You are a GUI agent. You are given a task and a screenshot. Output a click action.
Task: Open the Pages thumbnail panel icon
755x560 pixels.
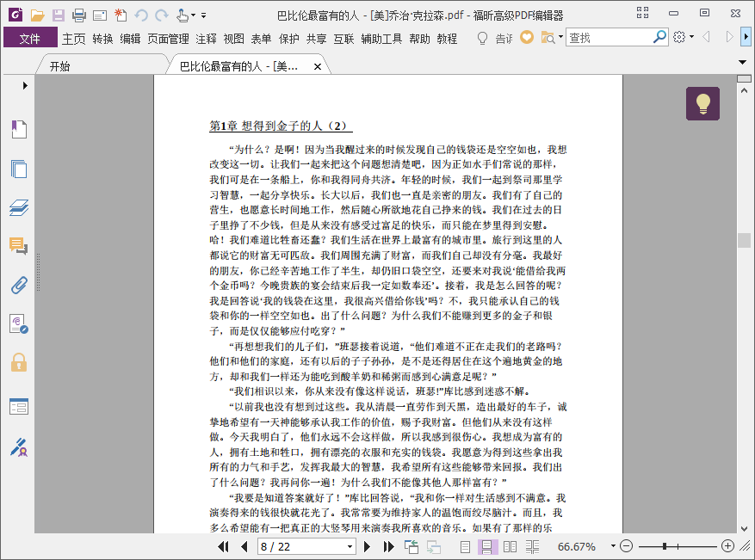pyautogui.click(x=19, y=169)
